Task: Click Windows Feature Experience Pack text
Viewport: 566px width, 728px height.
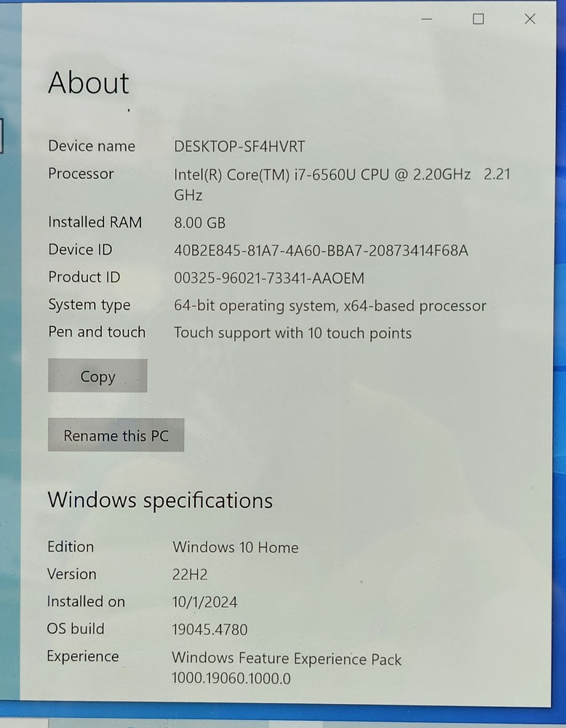Action: [287, 659]
